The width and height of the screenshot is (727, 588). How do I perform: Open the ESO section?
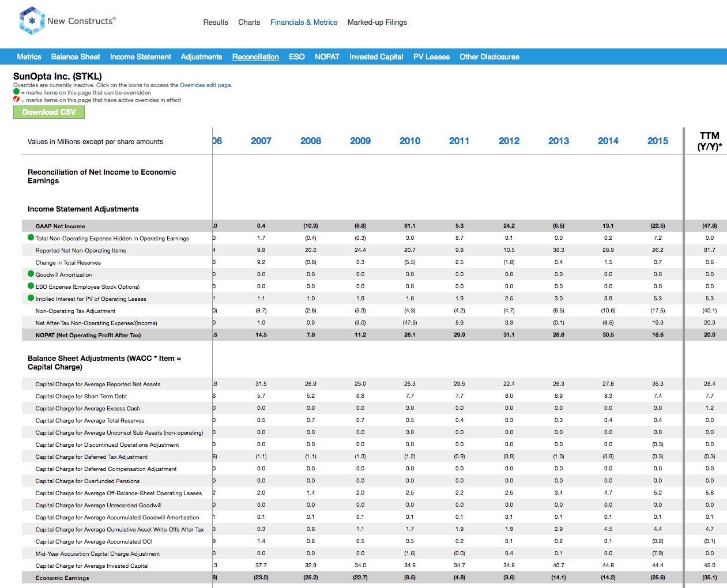click(297, 57)
